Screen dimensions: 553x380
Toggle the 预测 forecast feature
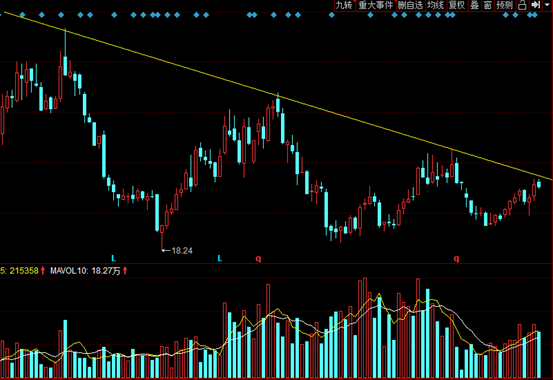[x=504, y=5]
